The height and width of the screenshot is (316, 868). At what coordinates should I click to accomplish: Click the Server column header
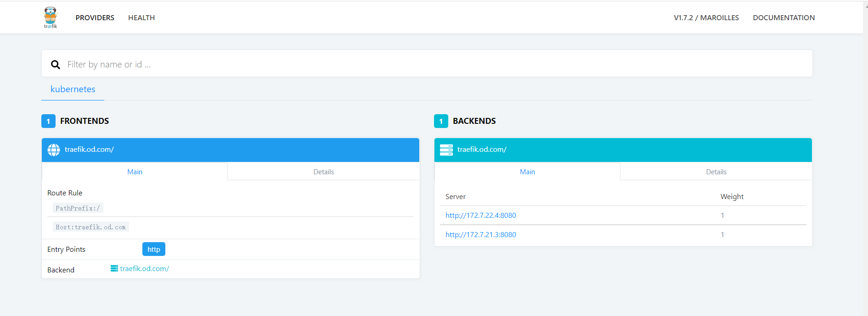[456, 197]
